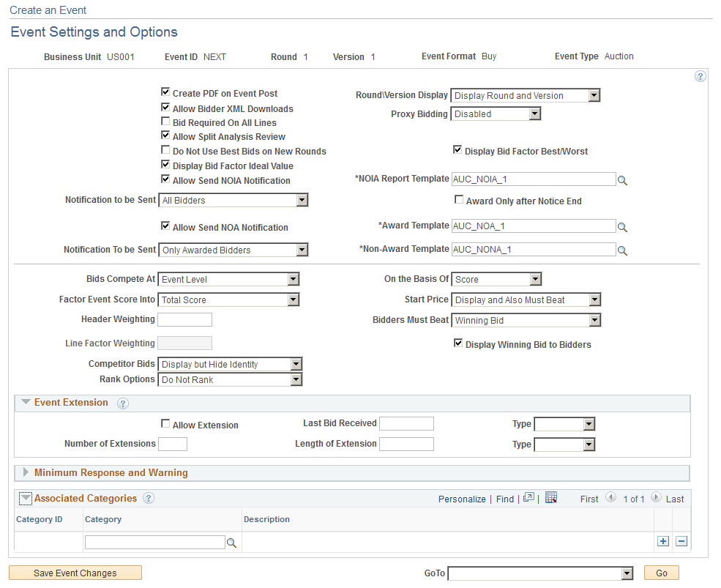Viewport: 721px width, 588px height.
Task: Open the Proxy Bidding dropdown
Action: 535,113
